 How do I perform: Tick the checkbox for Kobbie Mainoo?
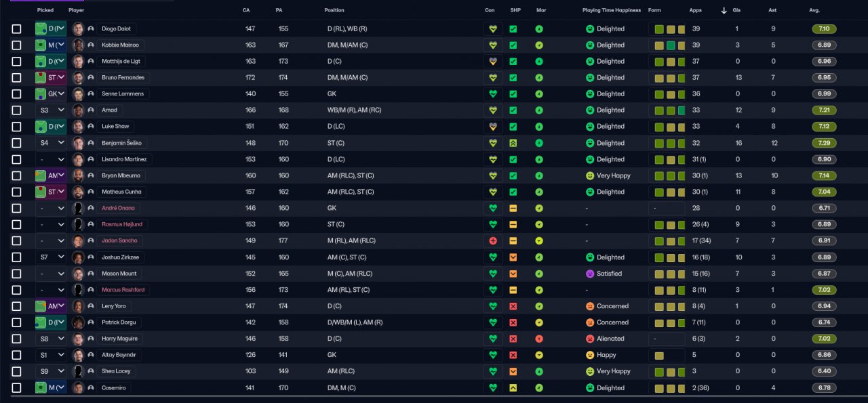pos(17,45)
